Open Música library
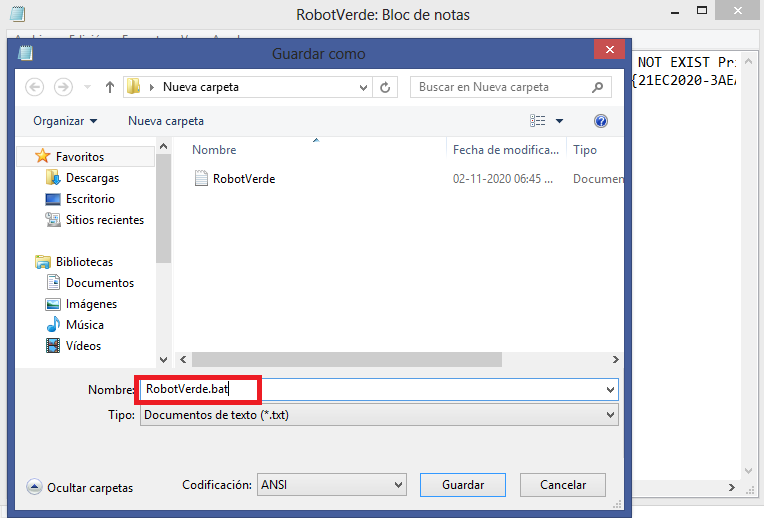764x518 pixels. (x=85, y=325)
